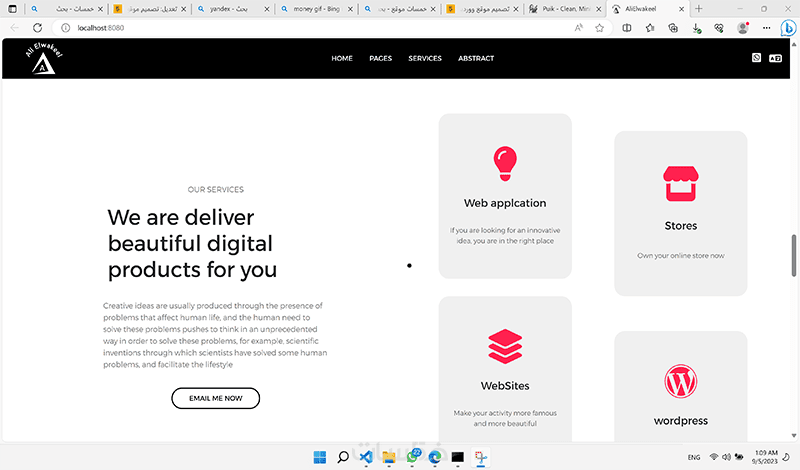
Task: Open the Downloads icon in toolbar
Action: [x=696, y=28]
